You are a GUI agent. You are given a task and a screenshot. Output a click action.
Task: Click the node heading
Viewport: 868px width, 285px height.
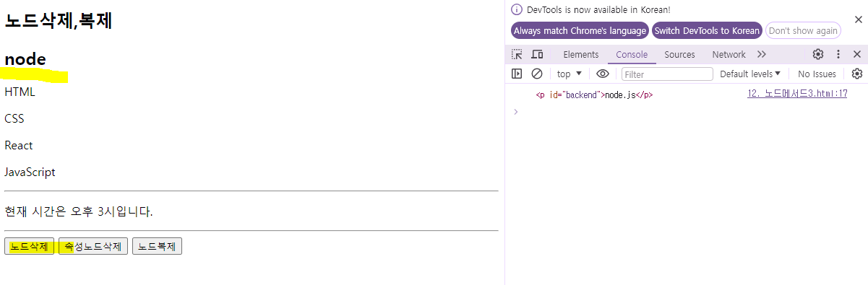pos(25,59)
